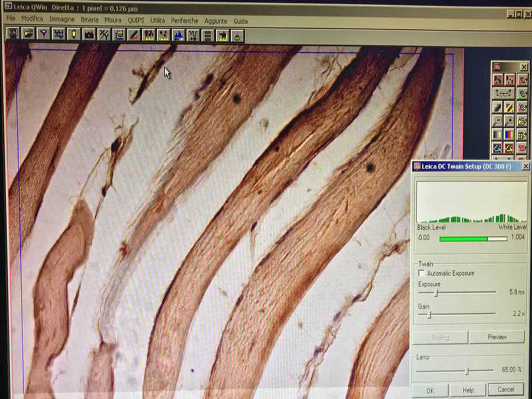Click the color bars icon in palette

(x=509, y=135)
